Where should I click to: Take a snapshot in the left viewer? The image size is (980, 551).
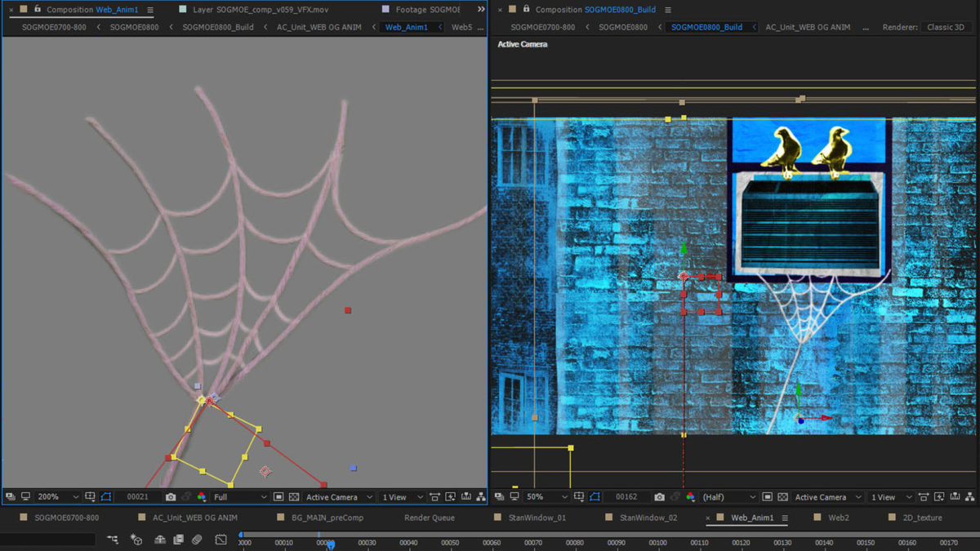coord(170,497)
